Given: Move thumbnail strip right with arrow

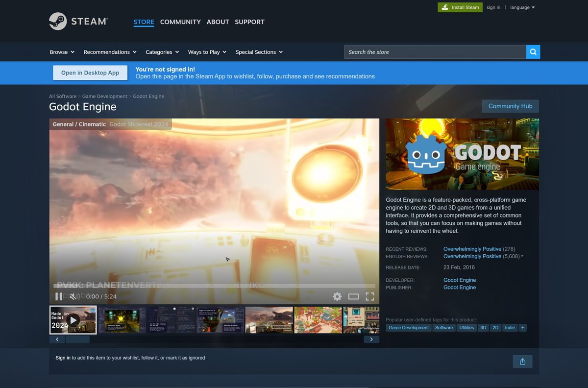Looking at the screenshot, I should click(371, 339).
